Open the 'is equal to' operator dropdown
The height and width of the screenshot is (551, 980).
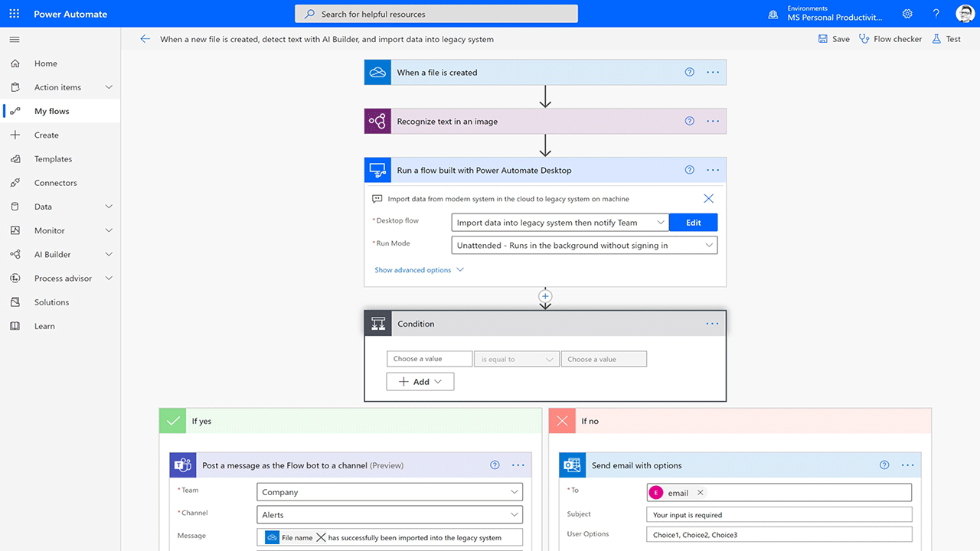[x=516, y=358]
